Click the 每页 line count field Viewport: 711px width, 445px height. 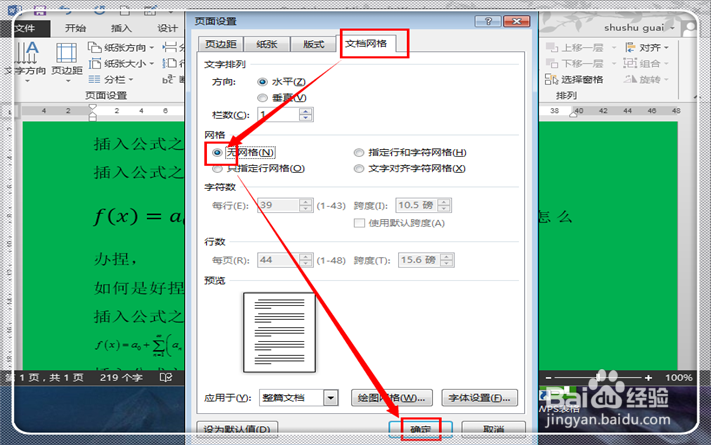(278, 260)
